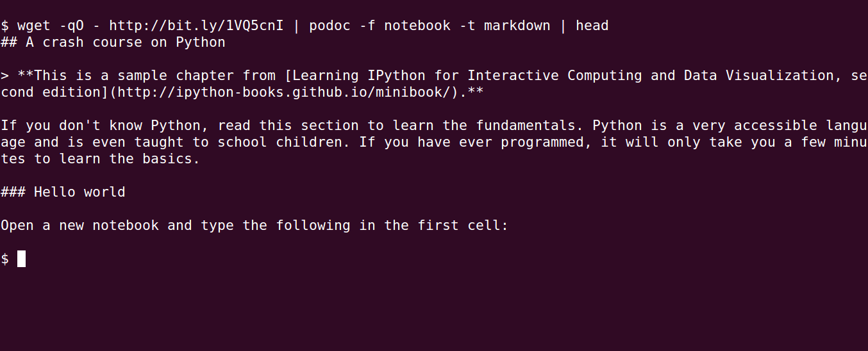Click the '### Hello world' heading
The width and height of the screenshot is (868, 351).
tap(63, 192)
